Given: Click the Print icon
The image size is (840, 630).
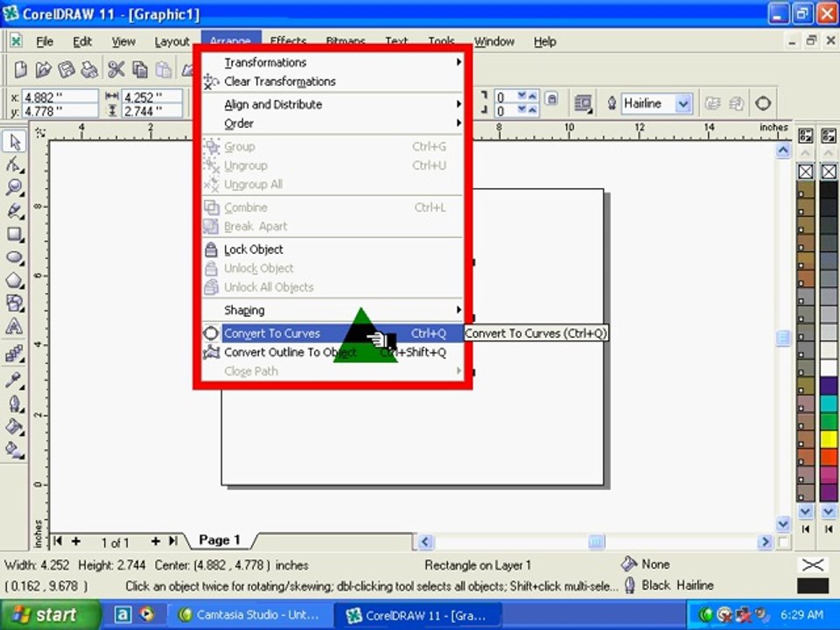Looking at the screenshot, I should tap(89, 70).
